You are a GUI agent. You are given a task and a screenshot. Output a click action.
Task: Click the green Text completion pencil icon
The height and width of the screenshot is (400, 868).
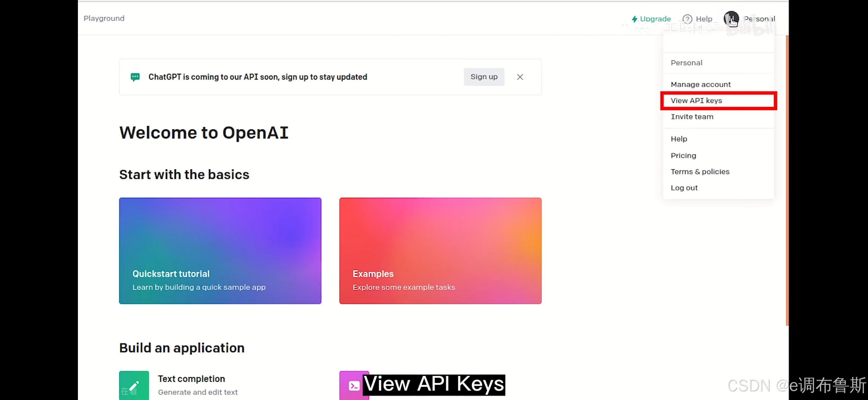coord(134,385)
